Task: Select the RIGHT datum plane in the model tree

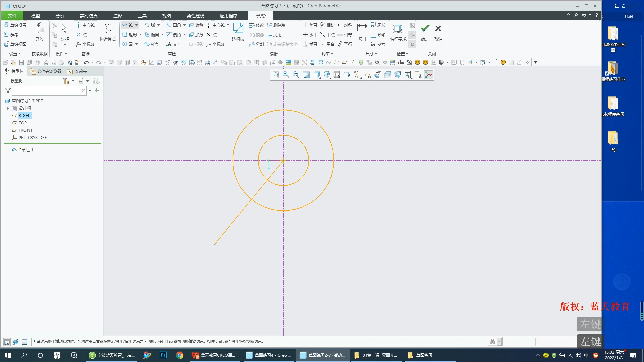Action: point(25,116)
